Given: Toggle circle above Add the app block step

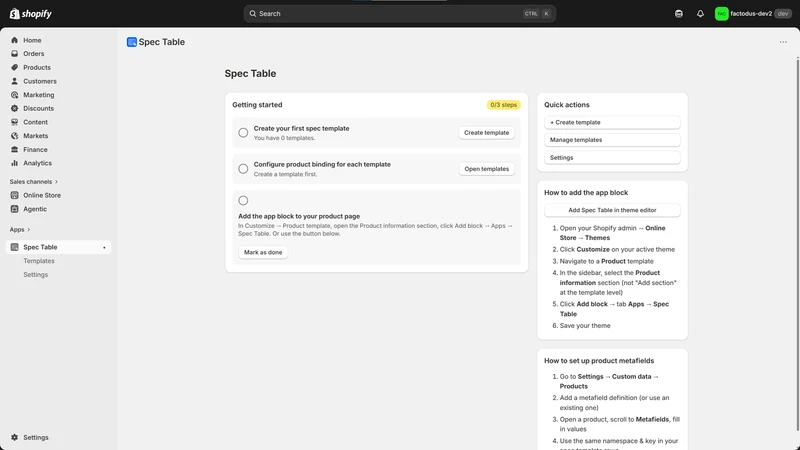Looking at the screenshot, I should (x=243, y=201).
